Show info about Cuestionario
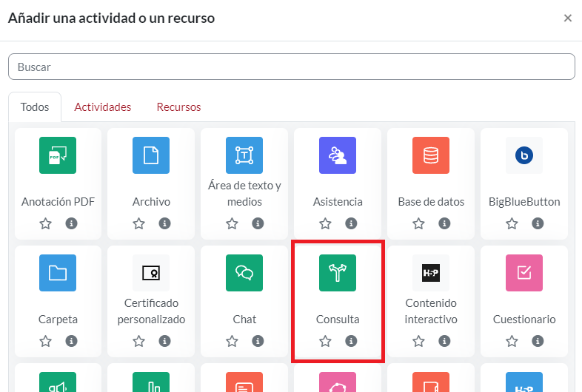 tap(538, 340)
